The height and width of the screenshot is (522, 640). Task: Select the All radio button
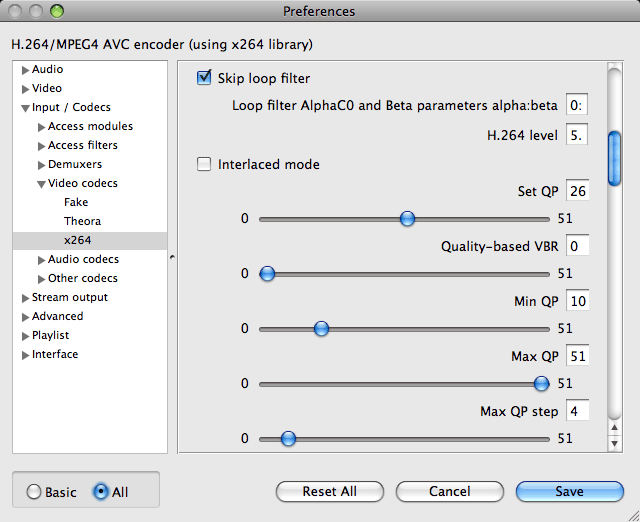tap(100, 492)
